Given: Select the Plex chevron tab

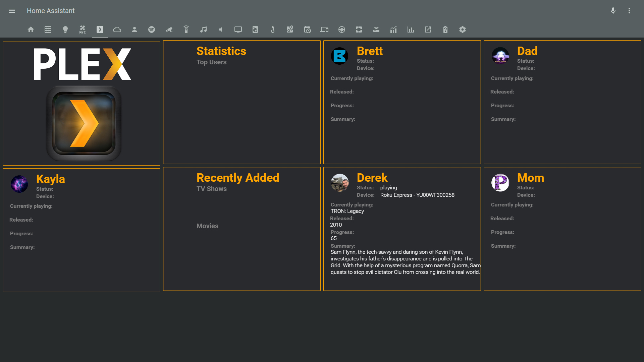Looking at the screenshot, I should 100,29.
